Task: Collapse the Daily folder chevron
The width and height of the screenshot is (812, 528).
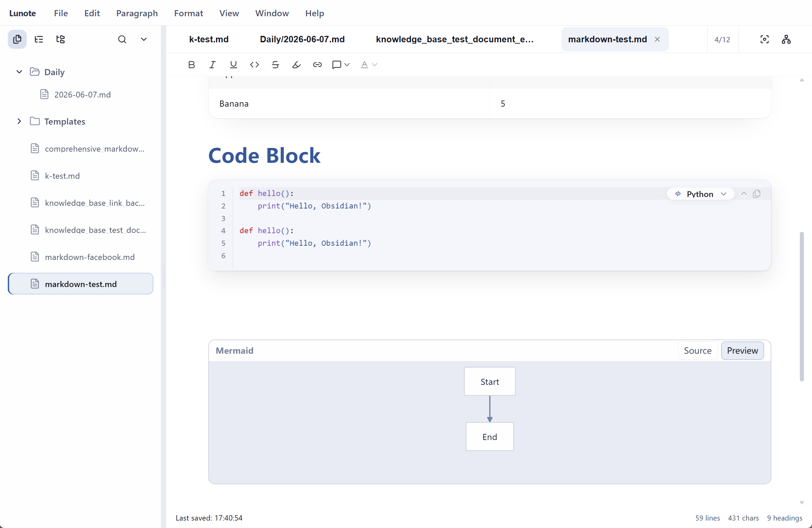Action: (19, 72)
